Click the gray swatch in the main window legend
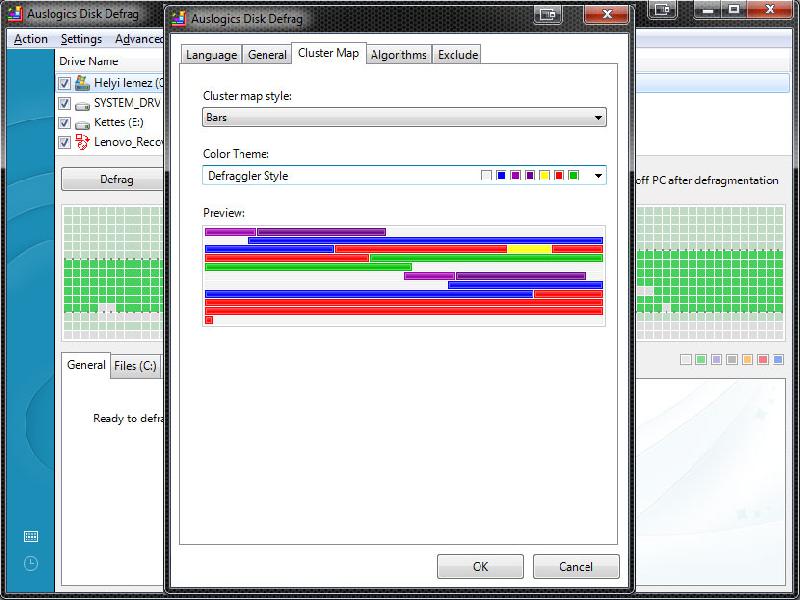 732,360
